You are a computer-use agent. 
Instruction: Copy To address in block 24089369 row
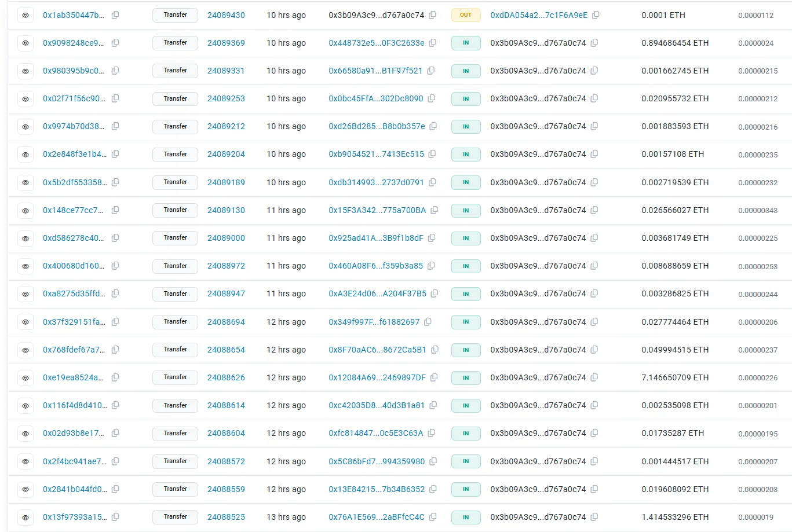tap(594, 43)
